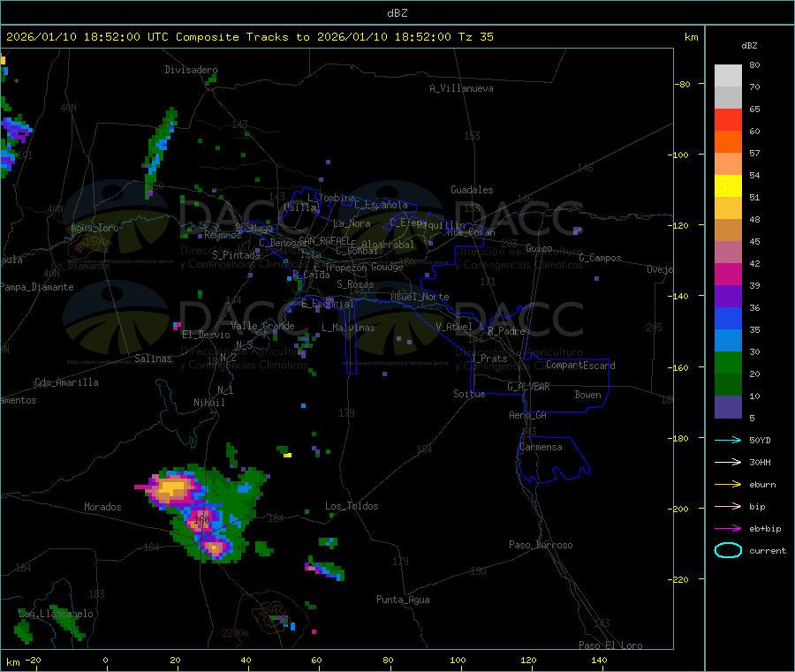
Task: Click the 'Bowen' map label
Action: (x=587, y=395)
